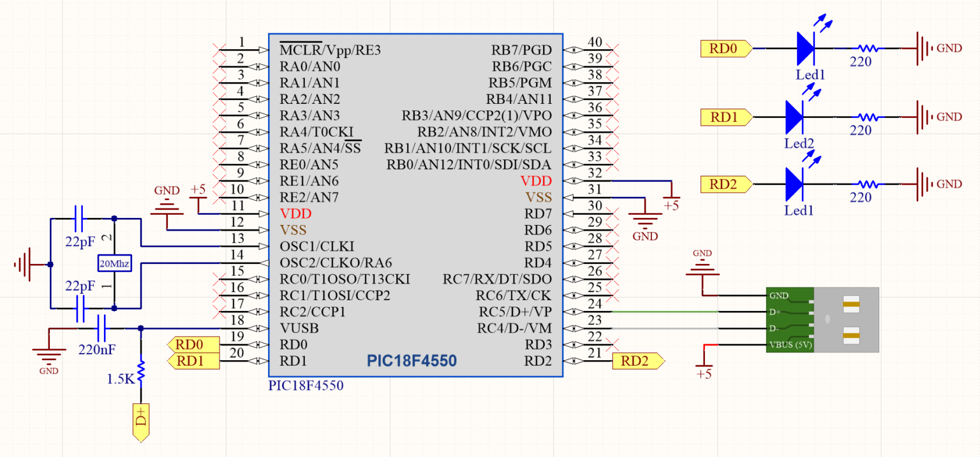Screen dimensions: 980x457
Task: Click the 220 resistor on the RD2 line
Action: coord(868,184)
